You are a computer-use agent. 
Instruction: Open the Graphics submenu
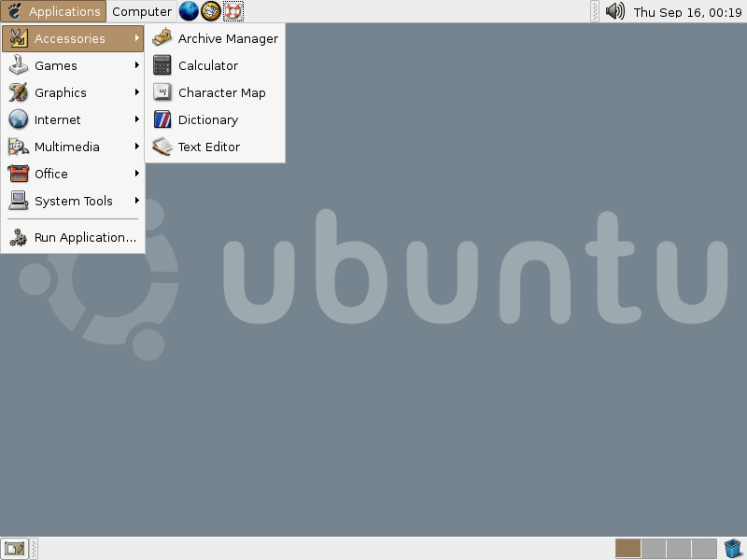(x=73, y=92)
